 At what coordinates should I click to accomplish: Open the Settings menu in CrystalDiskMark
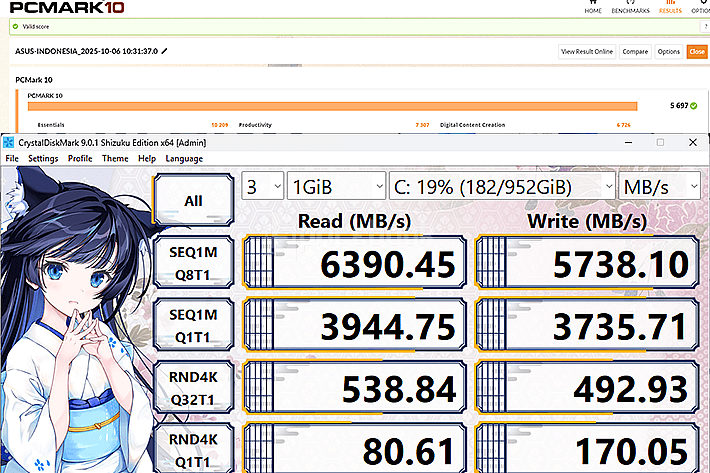click(x=43, y=158)
